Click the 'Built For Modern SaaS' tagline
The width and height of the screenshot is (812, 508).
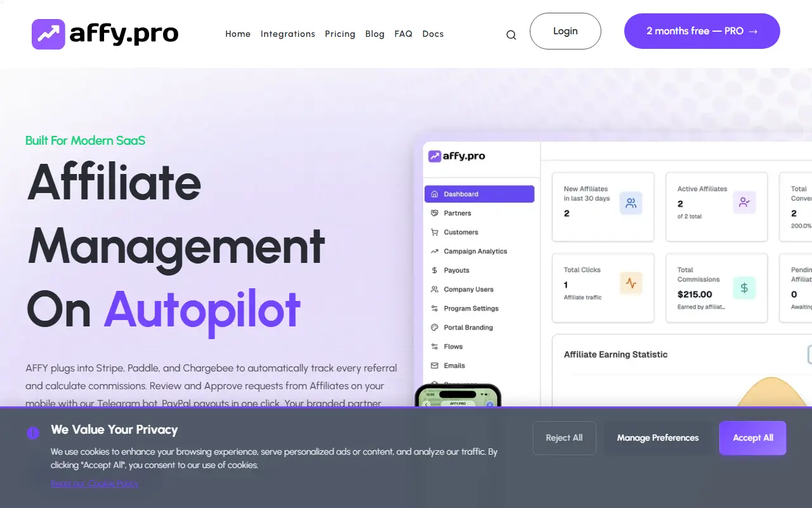(x=86, y=140)
